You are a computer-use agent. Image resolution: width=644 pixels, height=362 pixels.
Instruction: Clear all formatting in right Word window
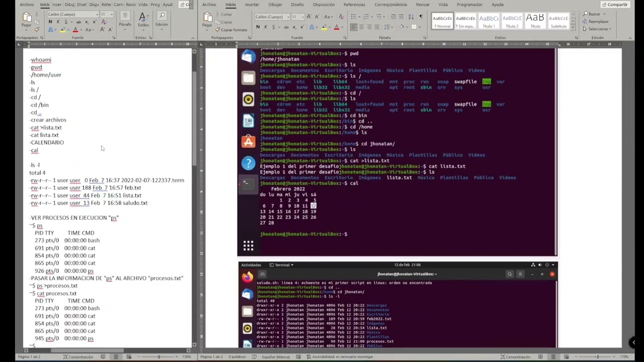[x=341, y=17]
